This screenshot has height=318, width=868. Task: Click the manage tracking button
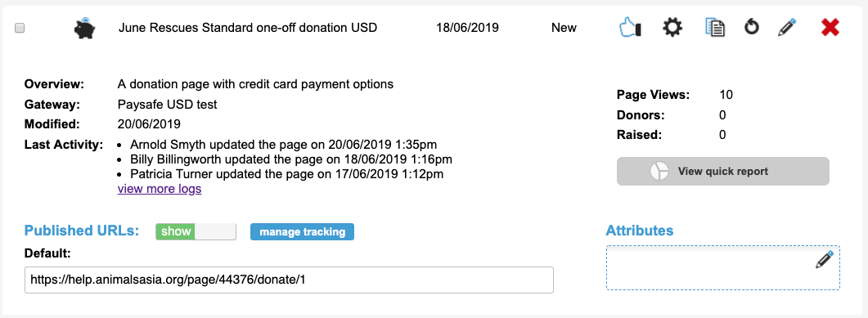(302, 231)
